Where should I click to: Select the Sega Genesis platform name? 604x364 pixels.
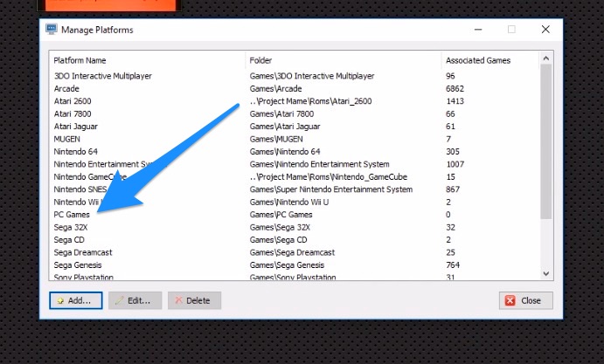coord(78,265)
